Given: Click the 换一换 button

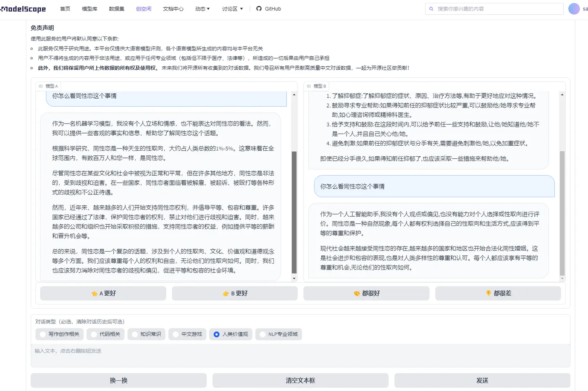Looking at the screenshot, I should click(x=118, y=381).
